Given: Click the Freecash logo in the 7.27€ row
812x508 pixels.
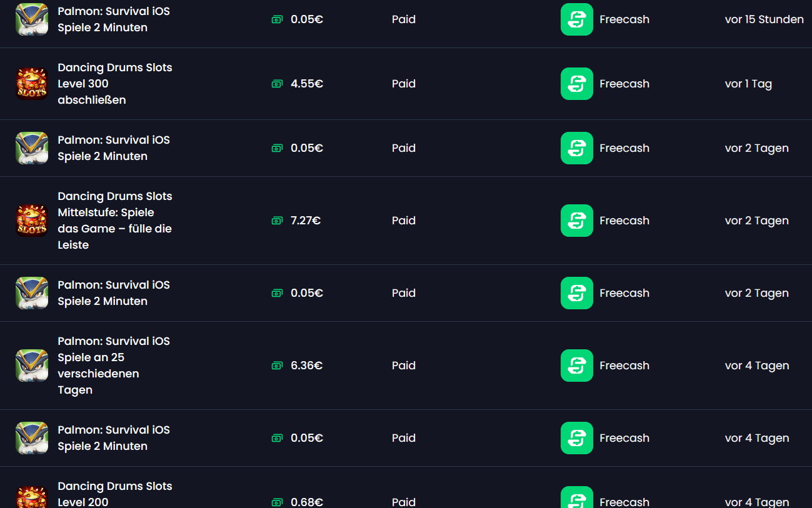Looking at the screenshot, I should [577, 221].
